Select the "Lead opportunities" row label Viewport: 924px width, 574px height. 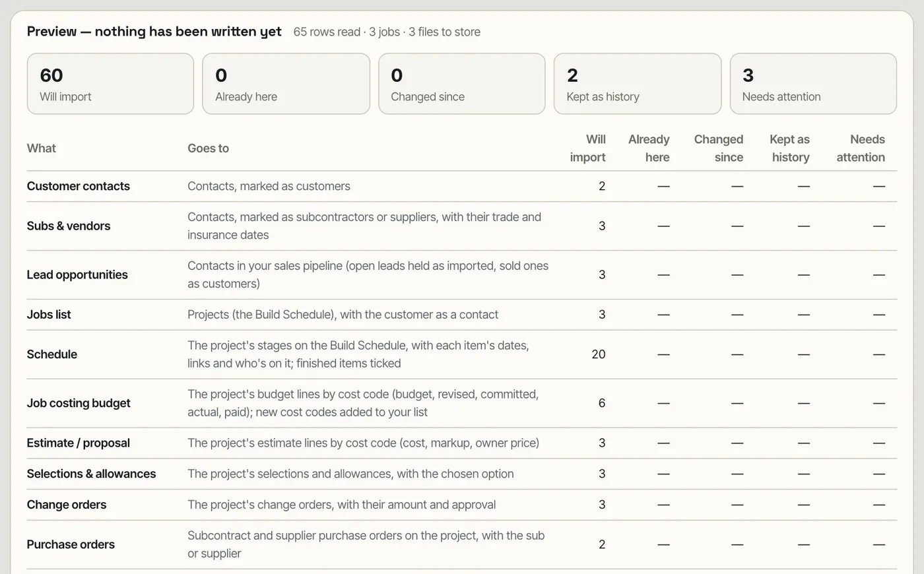[x=77, y=274]
